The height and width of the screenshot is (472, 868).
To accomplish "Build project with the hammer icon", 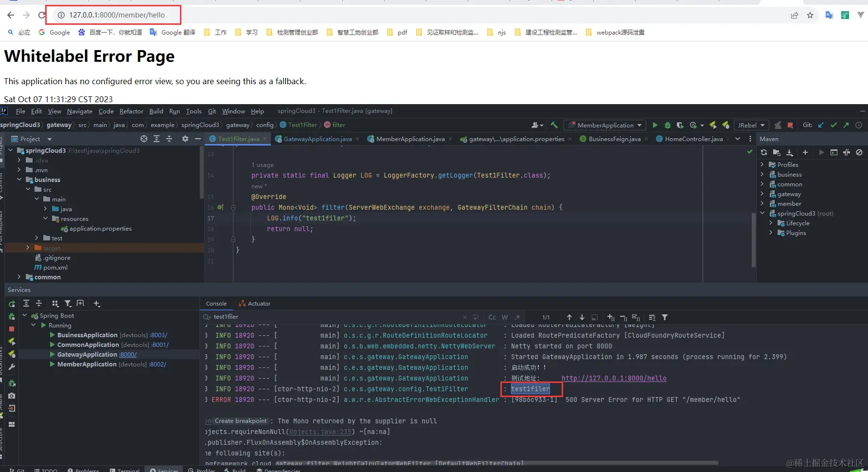I will click(x=554, y=125).
